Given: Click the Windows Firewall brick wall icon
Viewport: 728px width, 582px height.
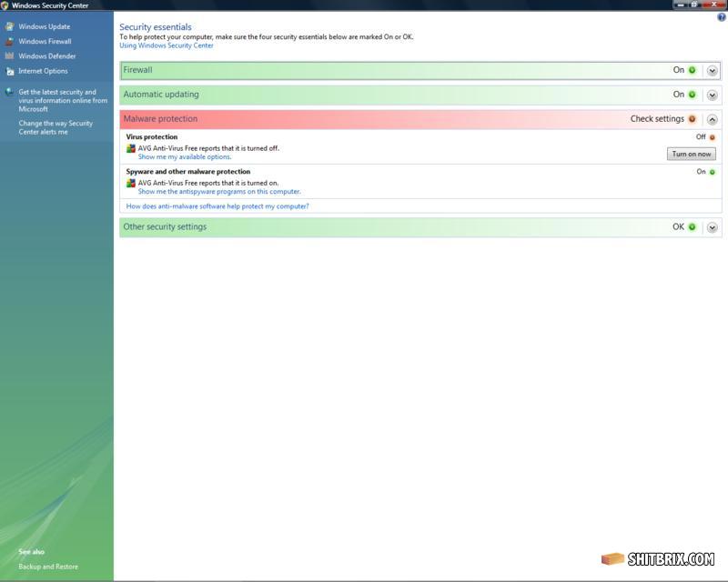Looking at the screenshot, I should 10,41.
